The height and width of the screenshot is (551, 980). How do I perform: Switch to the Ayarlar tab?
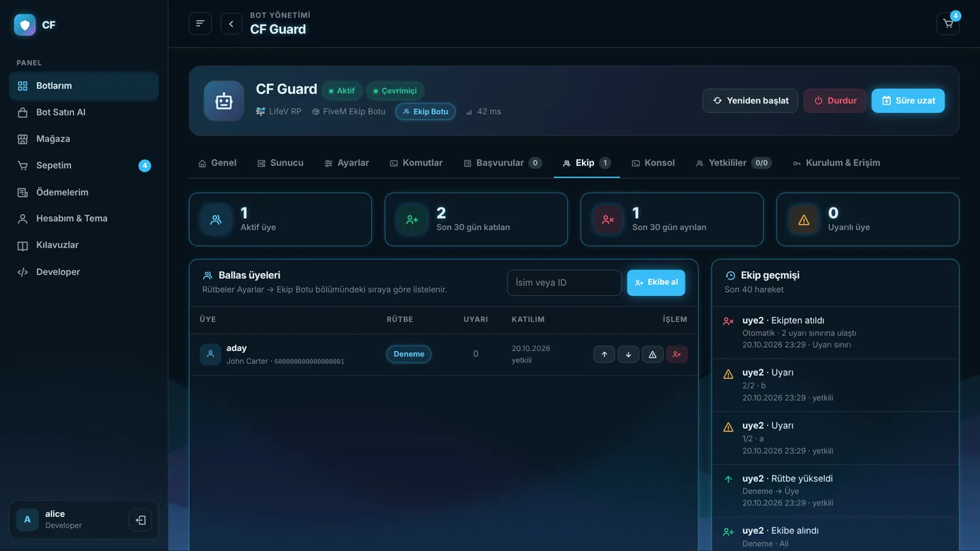(x=346, y=163)
